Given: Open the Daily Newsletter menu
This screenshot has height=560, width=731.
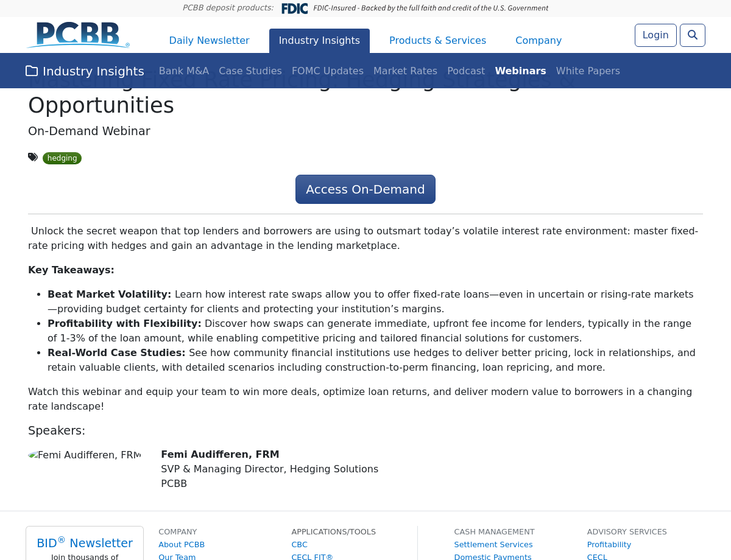Looking at the screenshot, I should point(209,41).
